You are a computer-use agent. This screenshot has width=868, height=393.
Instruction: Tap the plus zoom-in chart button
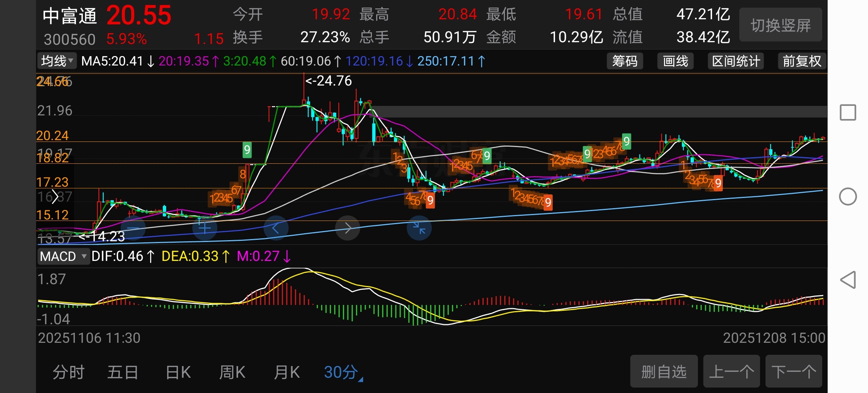pyautogui.click(x=205, y=228)
